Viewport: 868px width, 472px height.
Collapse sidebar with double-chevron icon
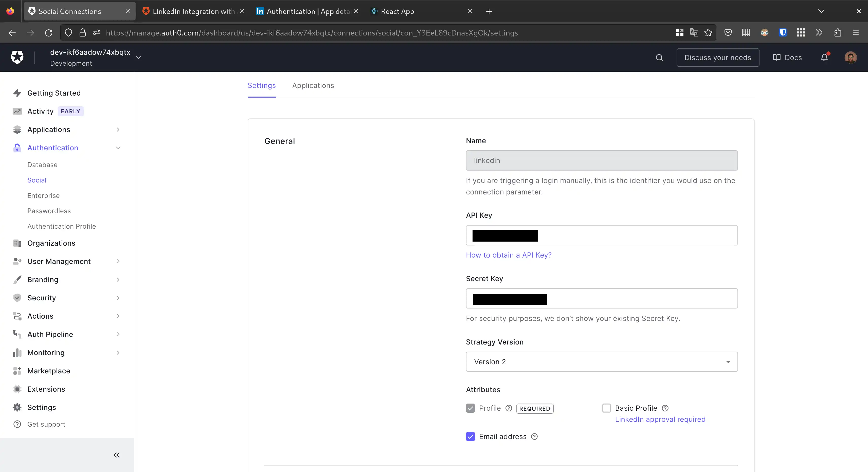tap(117, 455)
